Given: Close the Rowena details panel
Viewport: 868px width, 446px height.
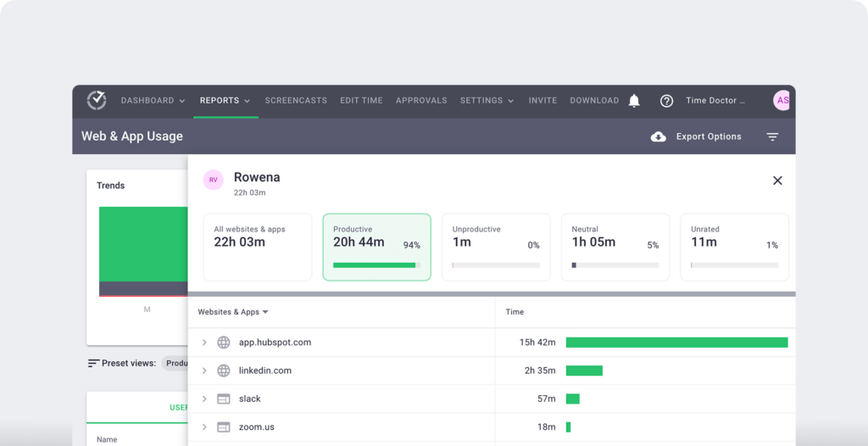Looking at the screenshot, I should [777, 181].
